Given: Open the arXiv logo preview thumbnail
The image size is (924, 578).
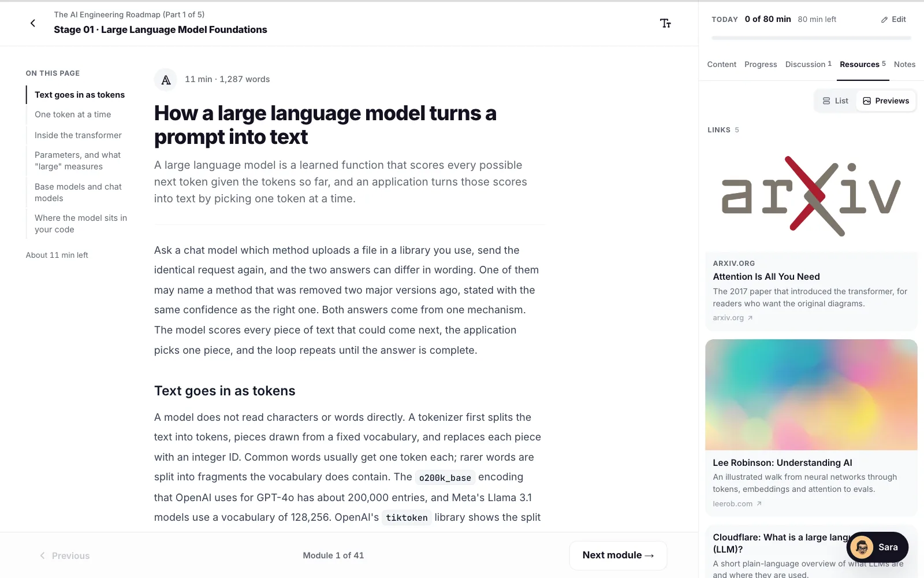Looking at the screenshot, I should click(811, 197).
